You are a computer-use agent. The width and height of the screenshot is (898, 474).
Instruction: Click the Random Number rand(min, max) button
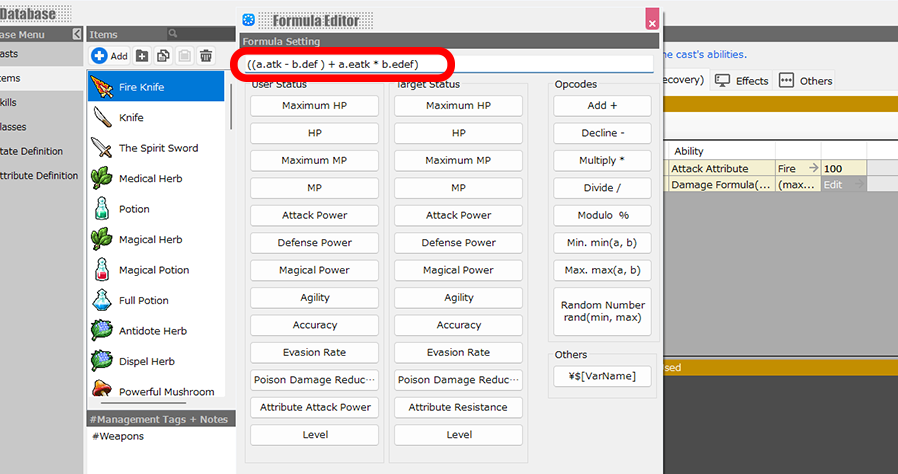coord(602,311)
